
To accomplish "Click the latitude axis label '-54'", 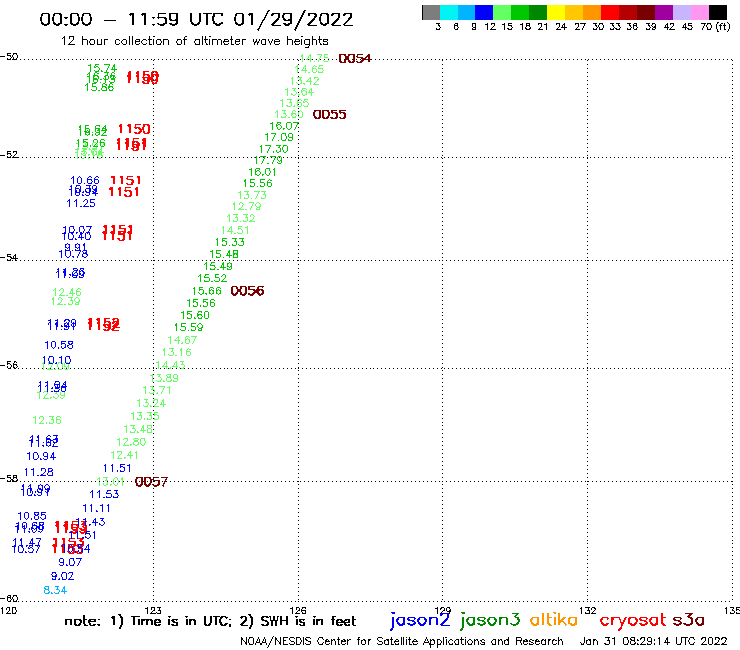I will click(9, 258).
